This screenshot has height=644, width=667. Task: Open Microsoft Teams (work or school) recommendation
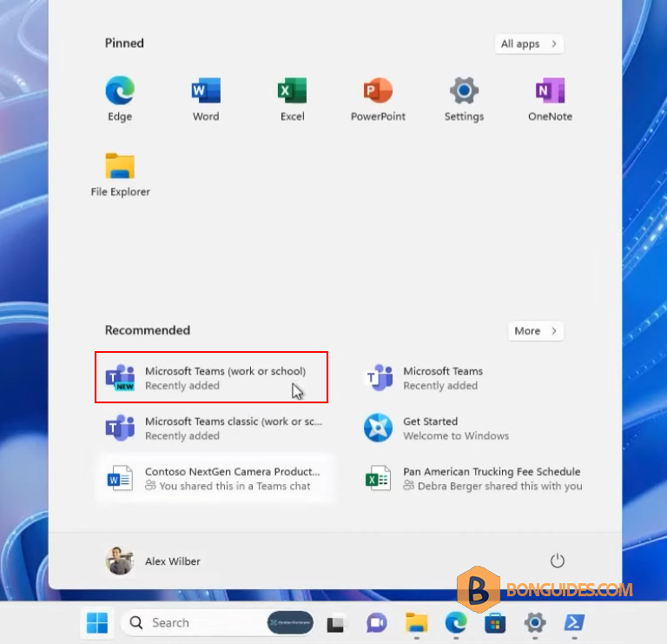[x=211, y=377]
